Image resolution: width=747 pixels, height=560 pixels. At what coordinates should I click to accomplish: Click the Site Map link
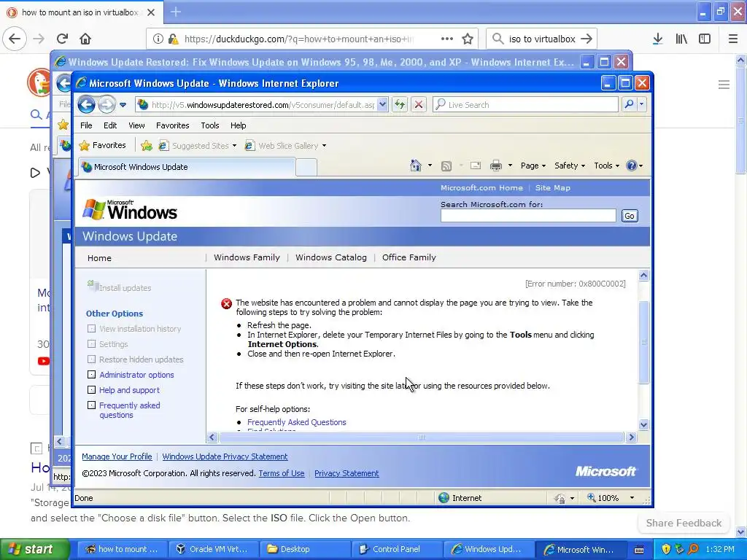click(x=553, y=187)
